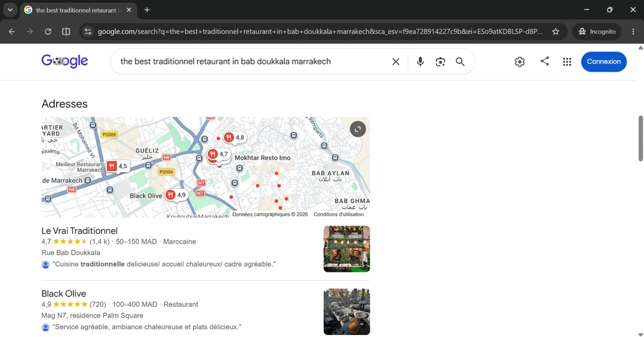Select the 4,8 rated restaurant pin

tap(234, 137)
